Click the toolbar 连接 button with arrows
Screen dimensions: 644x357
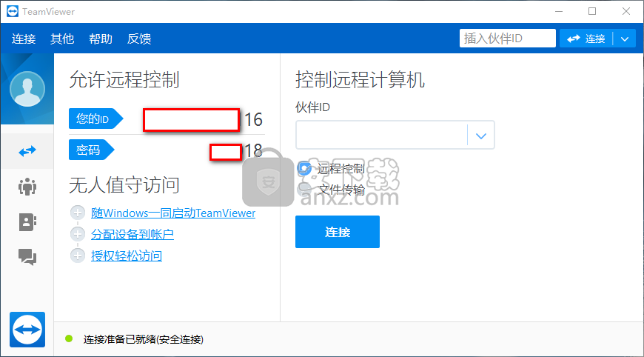coord(586,39)
